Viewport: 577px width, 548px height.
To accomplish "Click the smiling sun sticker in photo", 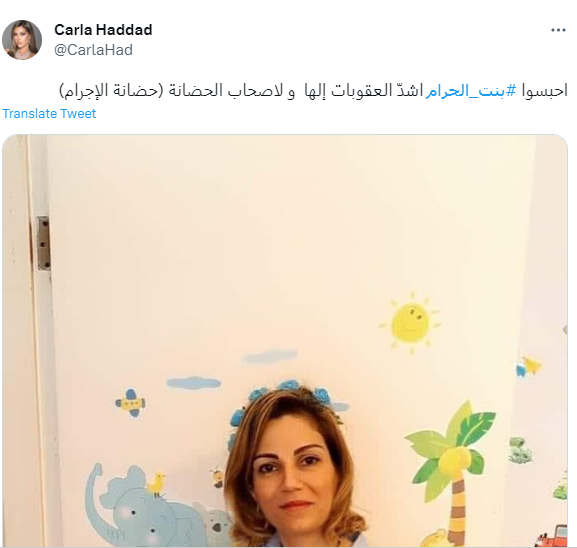I will tap(410, 322).
